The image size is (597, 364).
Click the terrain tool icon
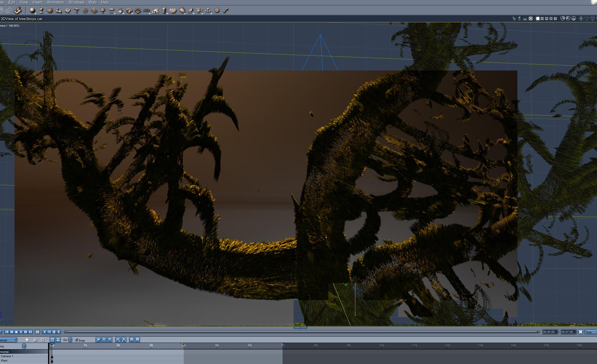[94, 10]
